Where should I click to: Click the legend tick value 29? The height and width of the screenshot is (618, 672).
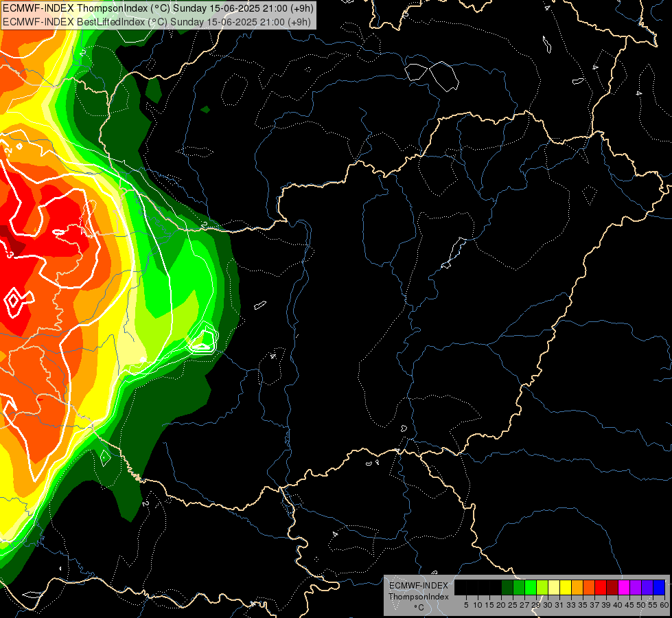click(536, 605)
